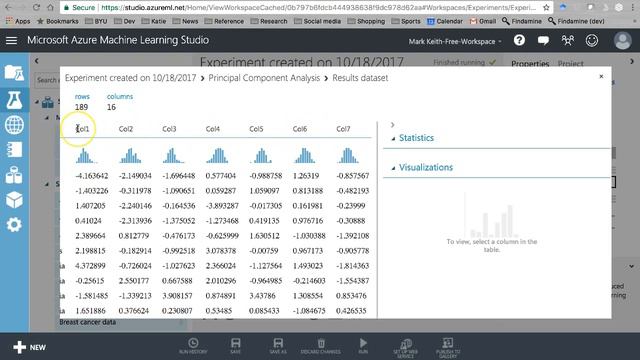640x360 pixels.
Task: Expand the right properties pane arrow
Action: [632, 61]
